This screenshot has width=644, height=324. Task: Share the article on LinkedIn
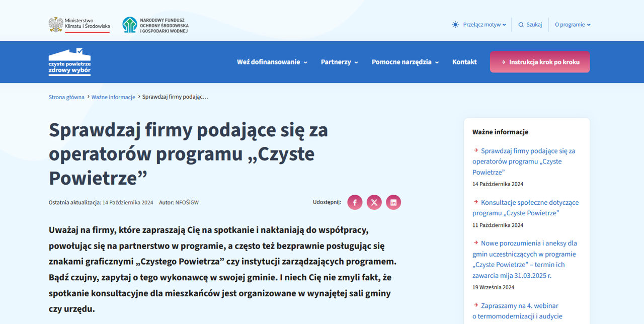(393, 202)
